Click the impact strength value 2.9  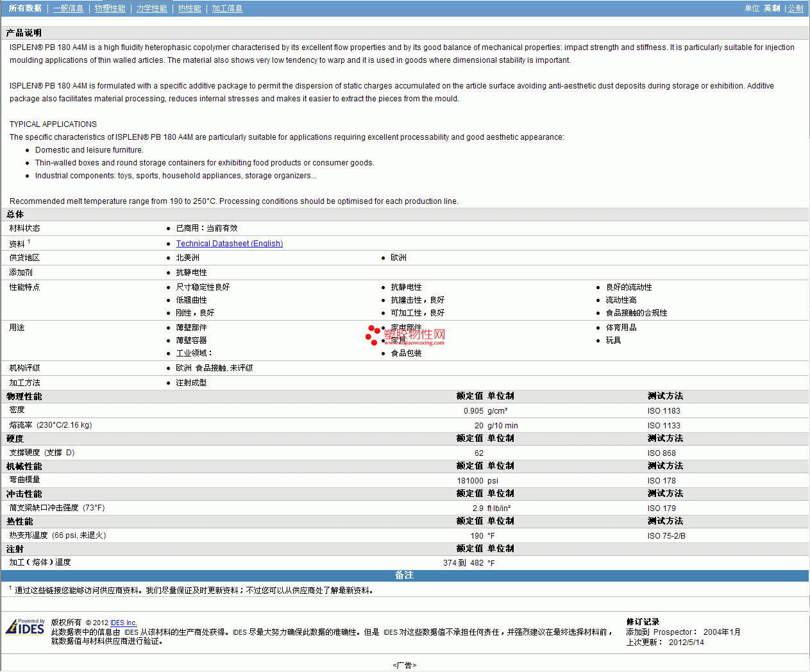[478, 508]
